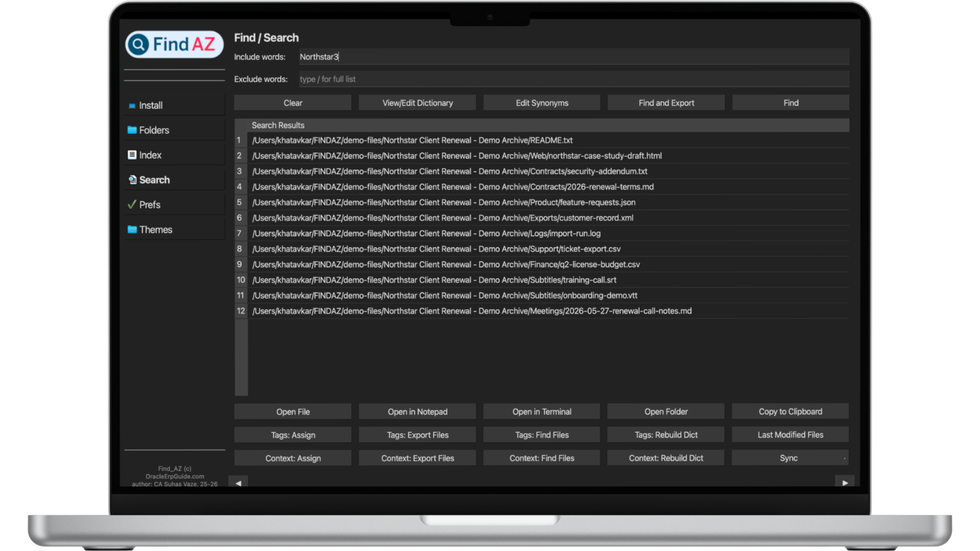The width and height of the screenshot is (980, 551).
Task: Click the Open Folder button
Action: pyautogui.click(x=666, y=412)
